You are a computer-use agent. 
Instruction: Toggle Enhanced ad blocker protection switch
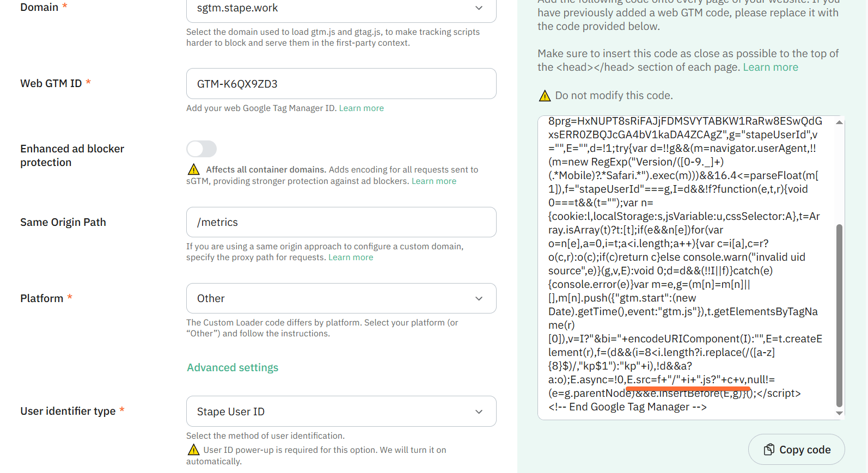tap(201, 149)
